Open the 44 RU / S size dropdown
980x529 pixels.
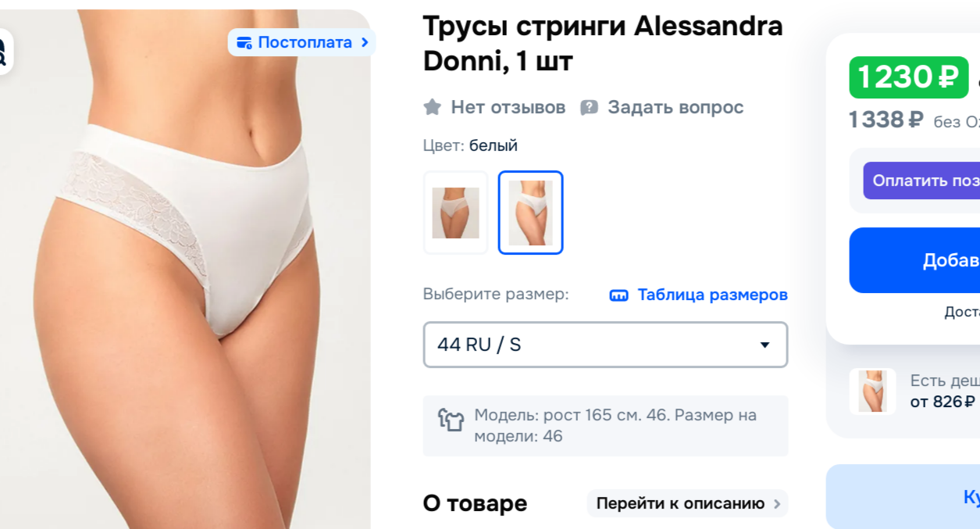pyautogui.click(x=605, y=345)
